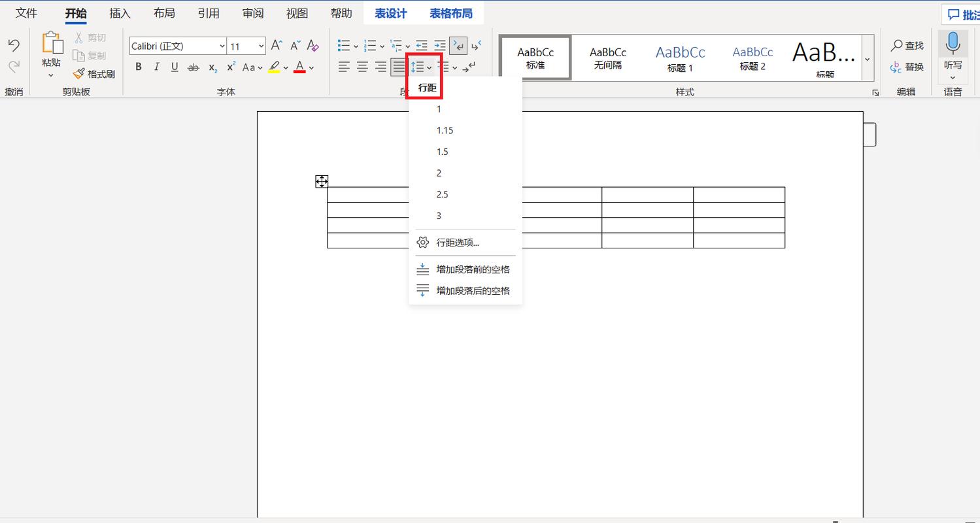Open the Change Case (Aa) dropdown

tap(252, 67)
